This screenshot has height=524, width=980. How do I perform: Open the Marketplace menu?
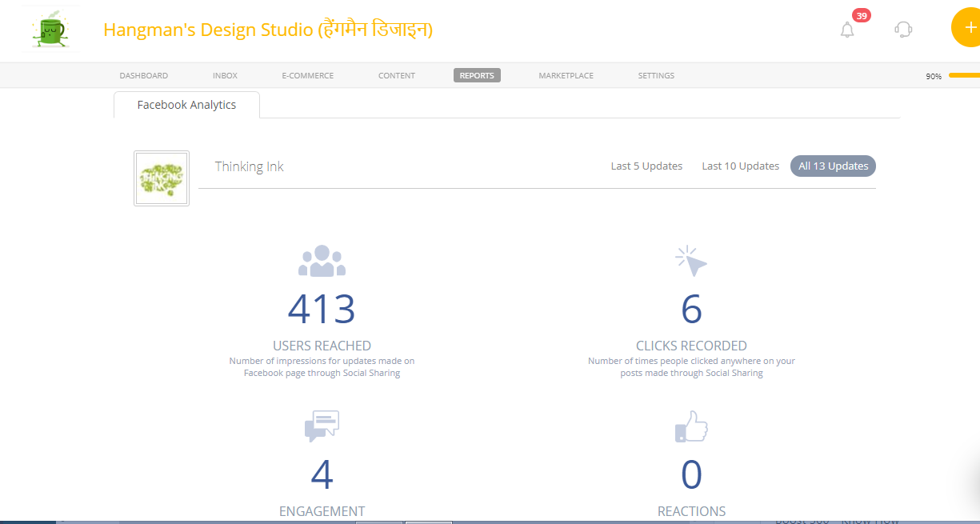coord(566,76)
